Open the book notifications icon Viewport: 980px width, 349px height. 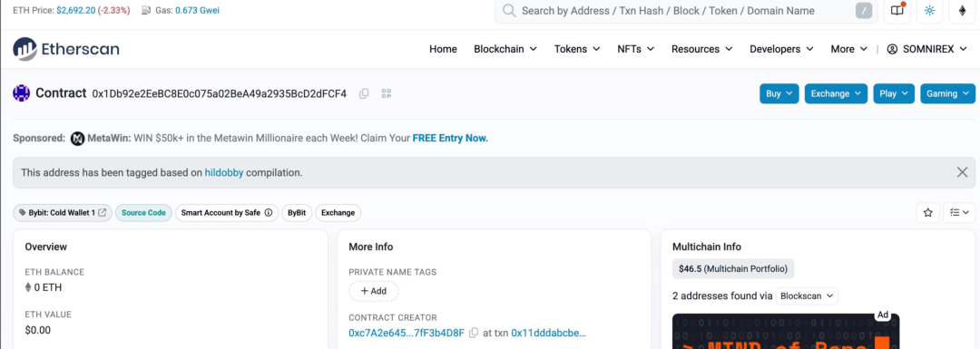[x=897, y=11]
